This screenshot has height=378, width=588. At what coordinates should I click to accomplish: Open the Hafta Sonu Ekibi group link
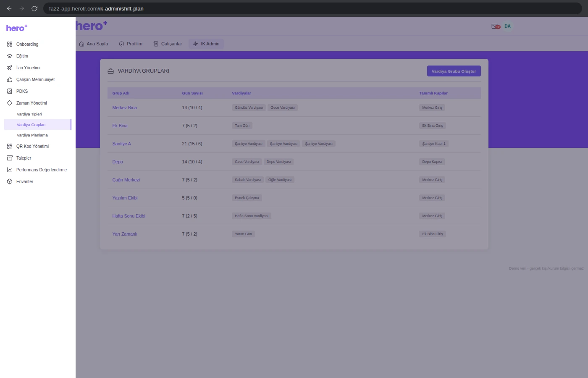(x=129, y=216)
